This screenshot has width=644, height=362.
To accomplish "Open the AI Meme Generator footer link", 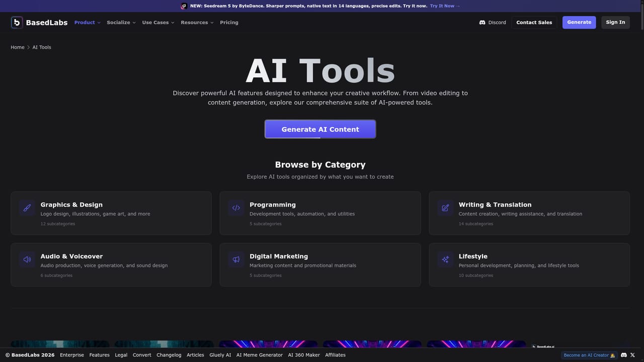I will click(x=260, y=355).
